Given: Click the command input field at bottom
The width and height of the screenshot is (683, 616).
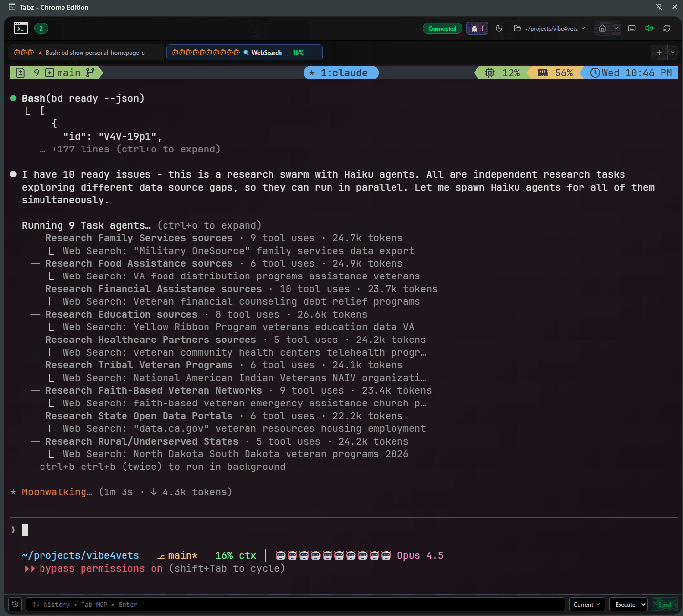Looking at the screenshot, I should coord(295,604).
